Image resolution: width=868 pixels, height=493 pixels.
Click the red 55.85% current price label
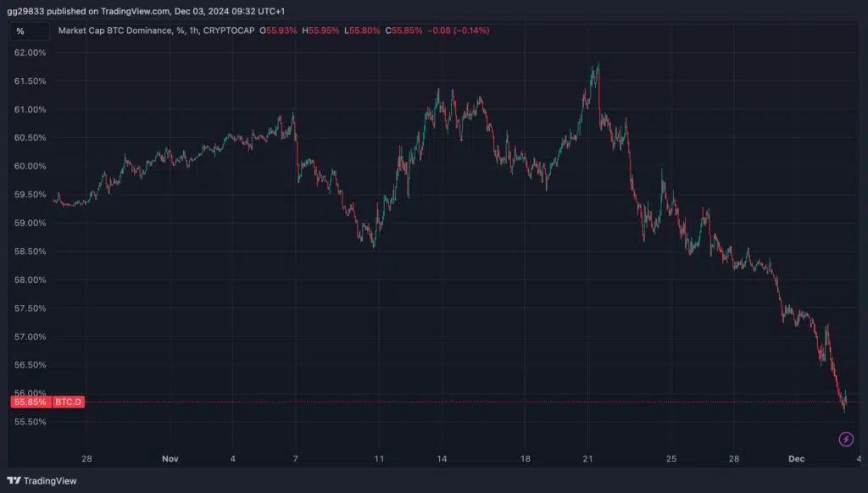(x=31, y=402)
